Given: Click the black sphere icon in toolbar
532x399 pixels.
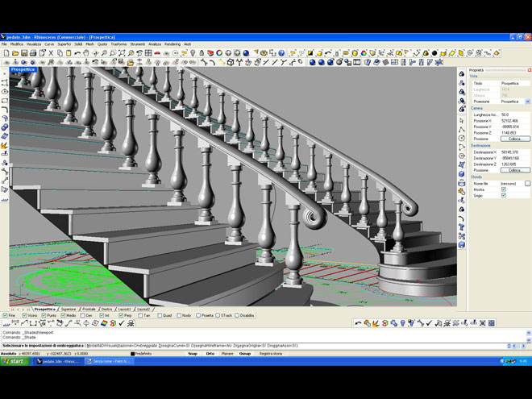Looking at the screenshot, I should click(x=434, y=53).
